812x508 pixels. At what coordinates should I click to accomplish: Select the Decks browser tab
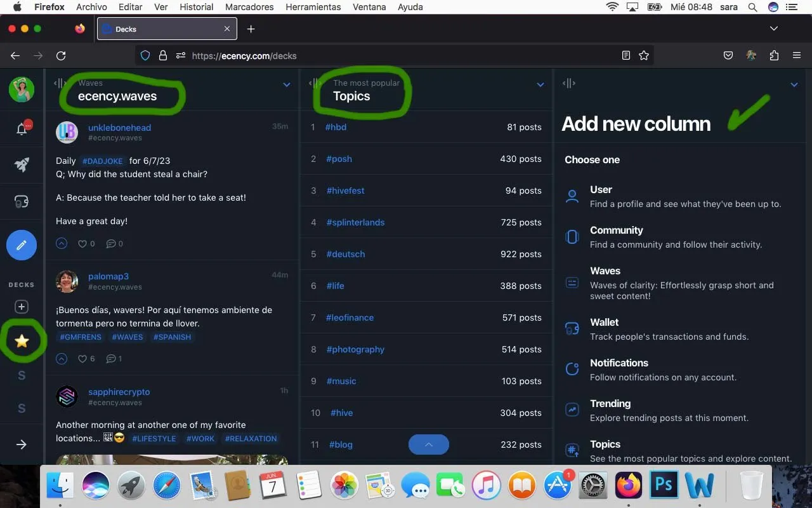coord(167,29)
